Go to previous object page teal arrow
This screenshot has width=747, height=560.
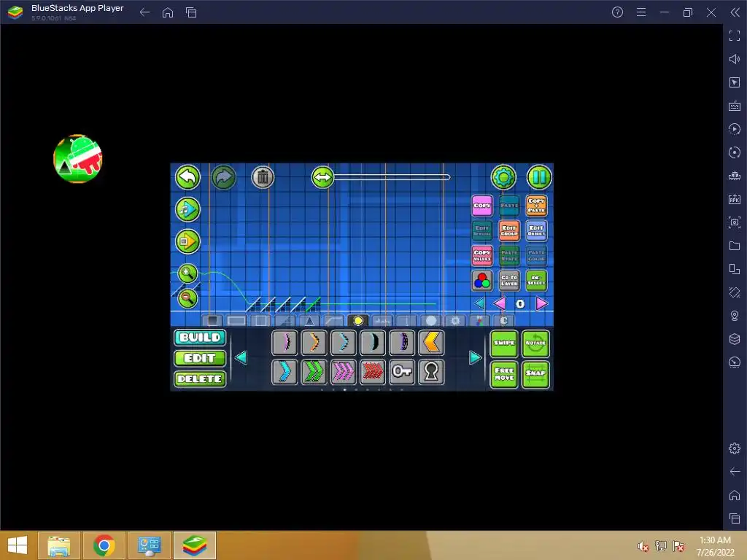click(241, 357)
